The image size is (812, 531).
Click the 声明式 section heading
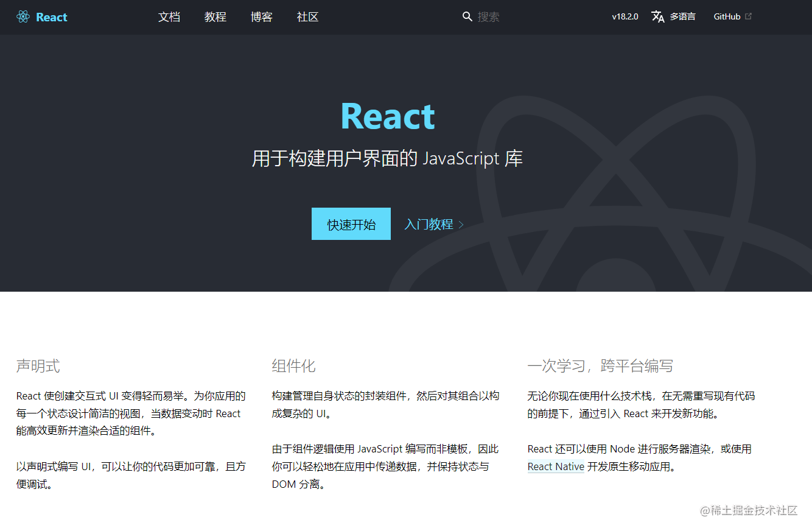38,365
